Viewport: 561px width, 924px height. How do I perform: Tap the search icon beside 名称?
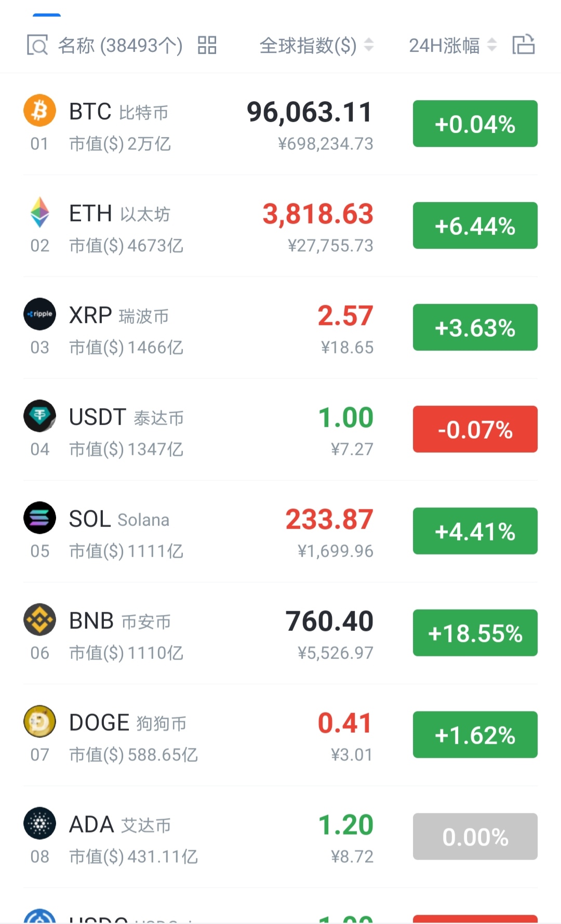tap(37, 45)
